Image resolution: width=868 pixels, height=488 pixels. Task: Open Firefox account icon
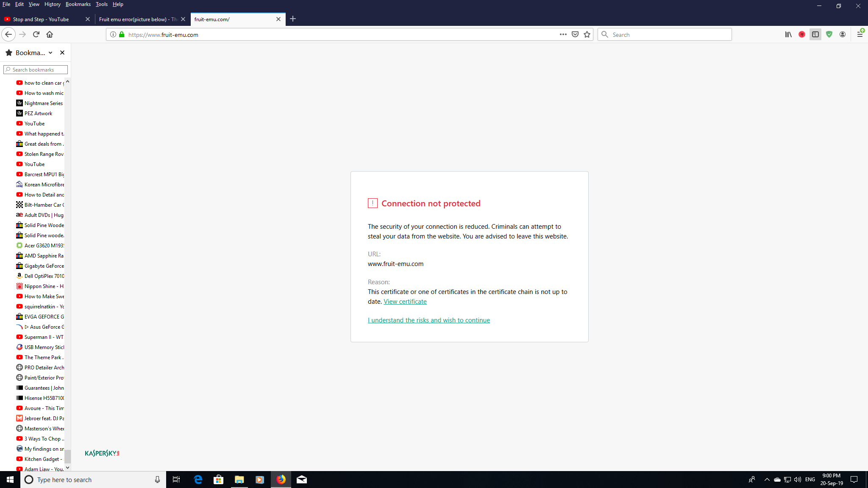click(x=843, y=34)
